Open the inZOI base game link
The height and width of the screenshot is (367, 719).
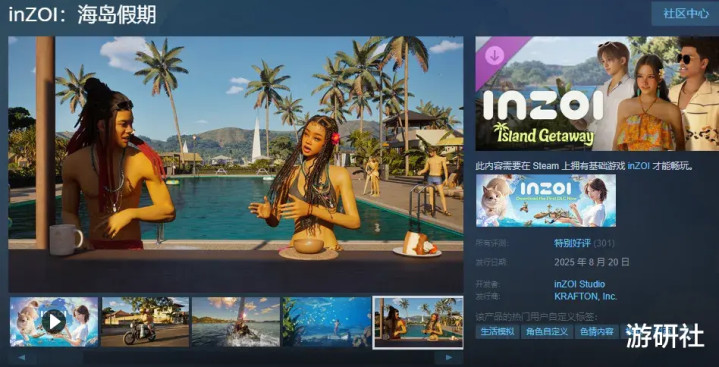tap(638, 166)
